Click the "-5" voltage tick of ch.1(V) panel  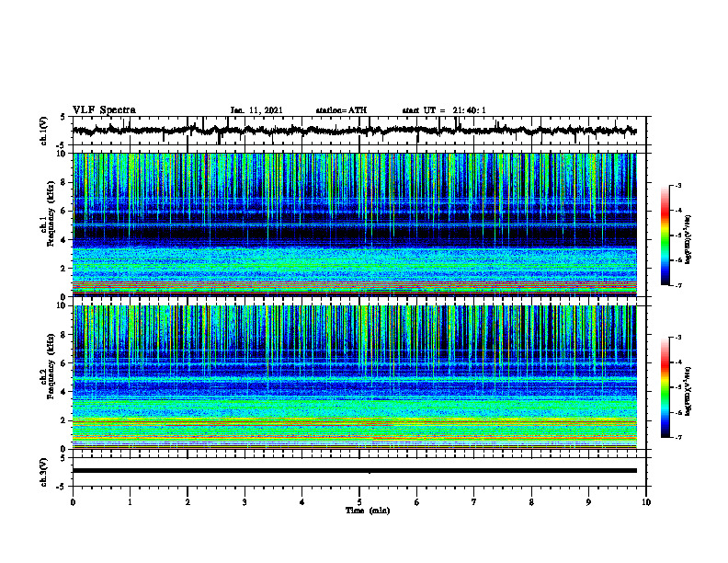click(61, 145)
